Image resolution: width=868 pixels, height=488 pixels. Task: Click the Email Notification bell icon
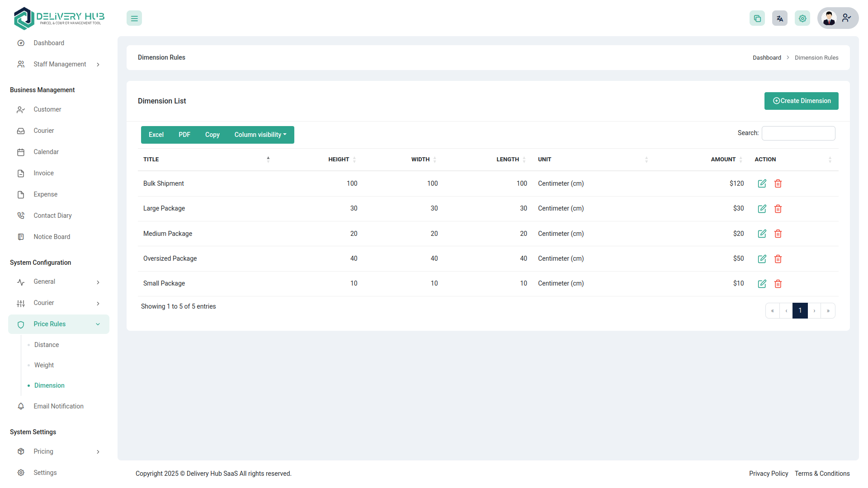[x=21, y=406]
